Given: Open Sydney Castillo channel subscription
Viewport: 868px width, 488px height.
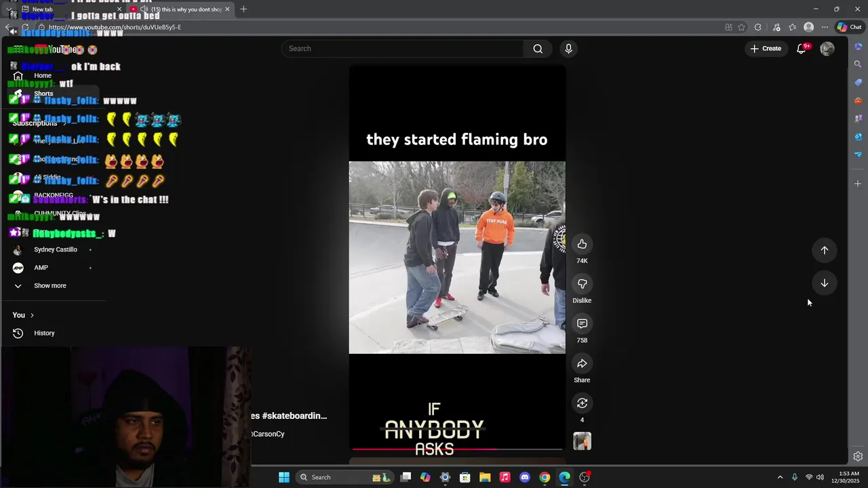Looking at the screenshot, I should tap(54, 249).
